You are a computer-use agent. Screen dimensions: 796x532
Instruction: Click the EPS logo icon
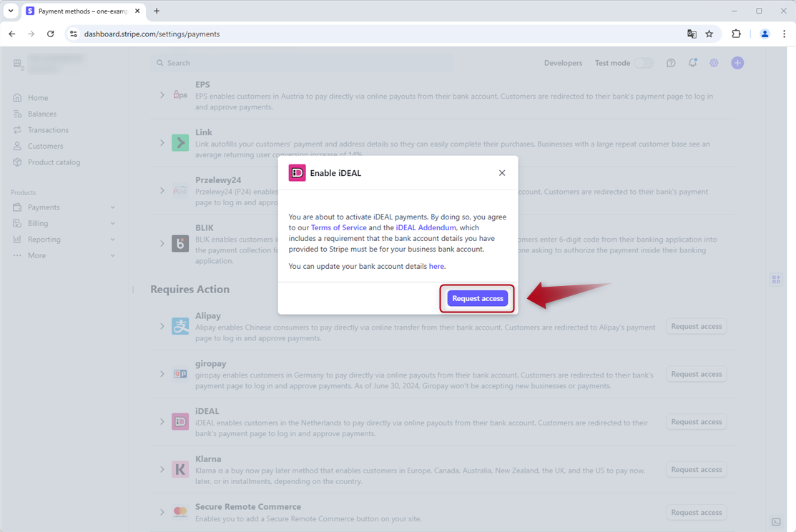pyautogui.click(x=180, y=95)
